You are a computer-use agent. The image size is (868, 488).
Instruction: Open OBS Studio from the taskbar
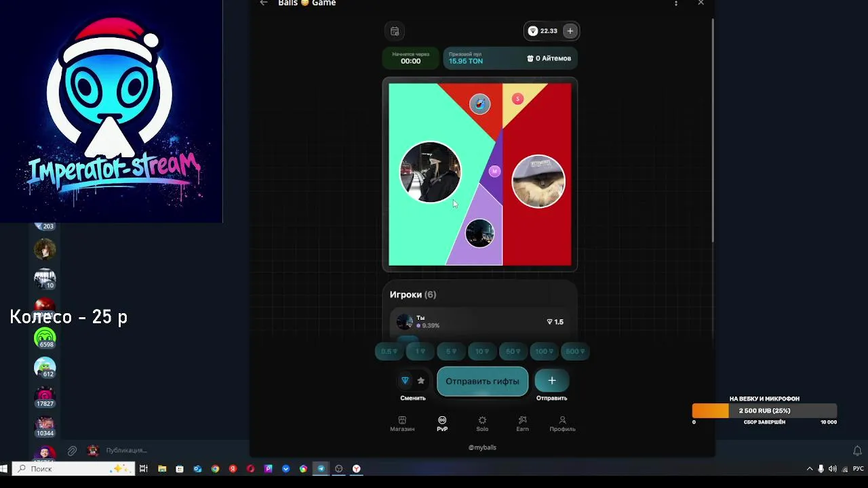pos(338,468)
